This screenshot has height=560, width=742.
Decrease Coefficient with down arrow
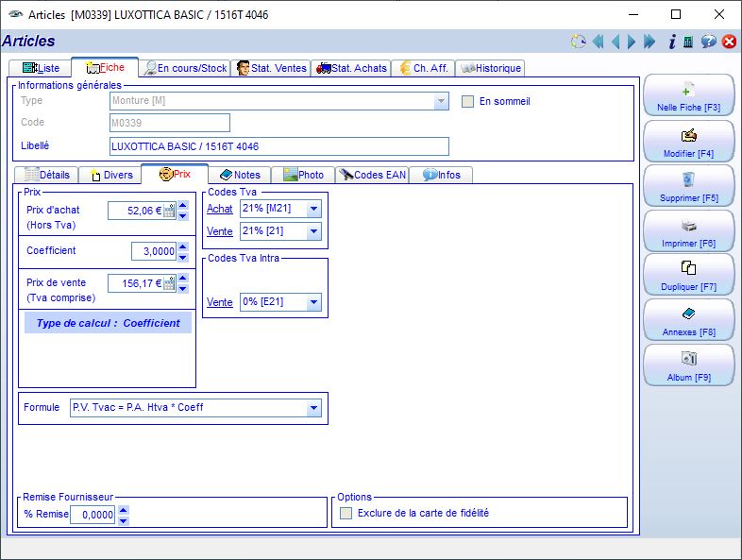click(x=183, y=257)
